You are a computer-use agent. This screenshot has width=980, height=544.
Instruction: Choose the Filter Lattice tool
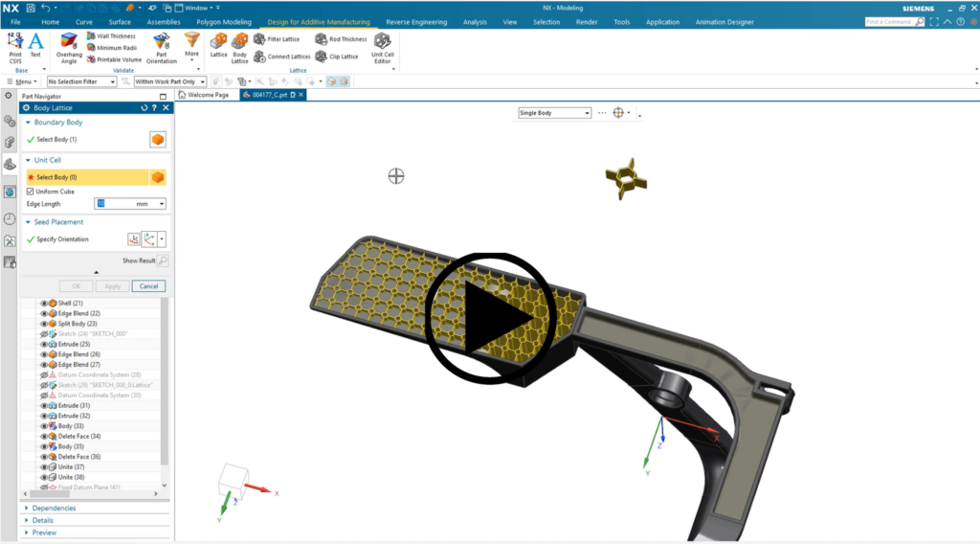pyautogui.click(x=278, y=39)
